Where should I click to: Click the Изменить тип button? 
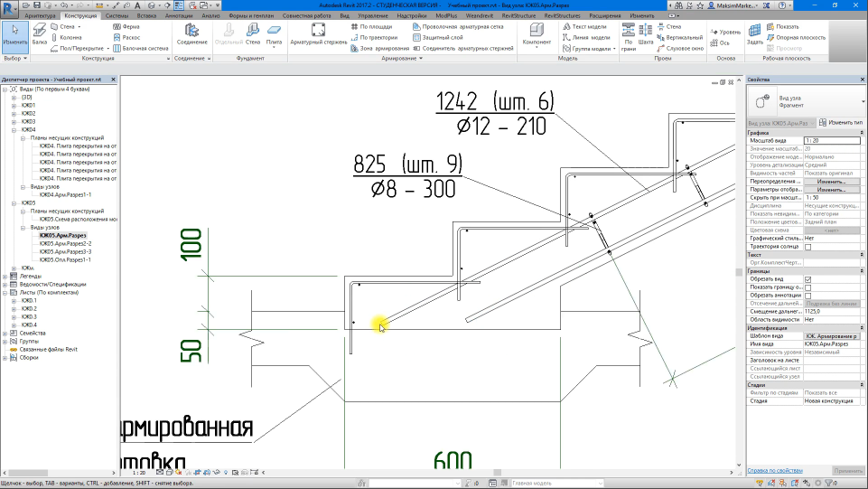841,121
